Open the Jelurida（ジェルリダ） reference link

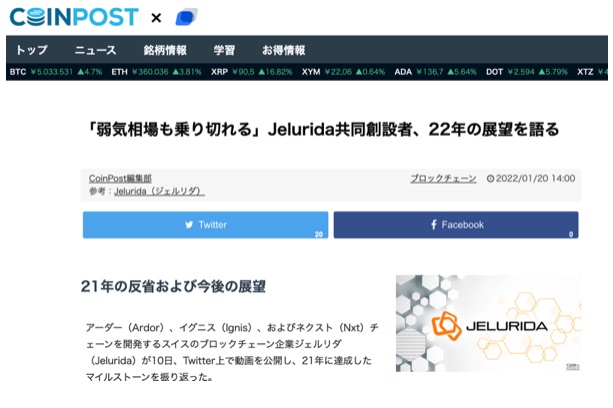159,191
